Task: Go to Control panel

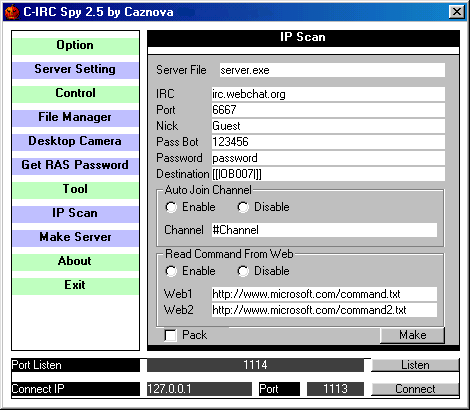Action: 75,94
